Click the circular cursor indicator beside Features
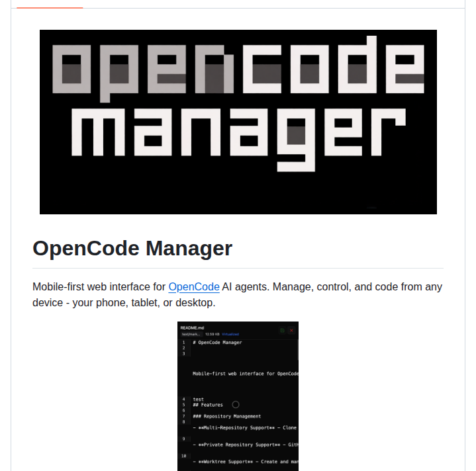The height and width of the screenshot is (471, 476). [x=236, y=404]
